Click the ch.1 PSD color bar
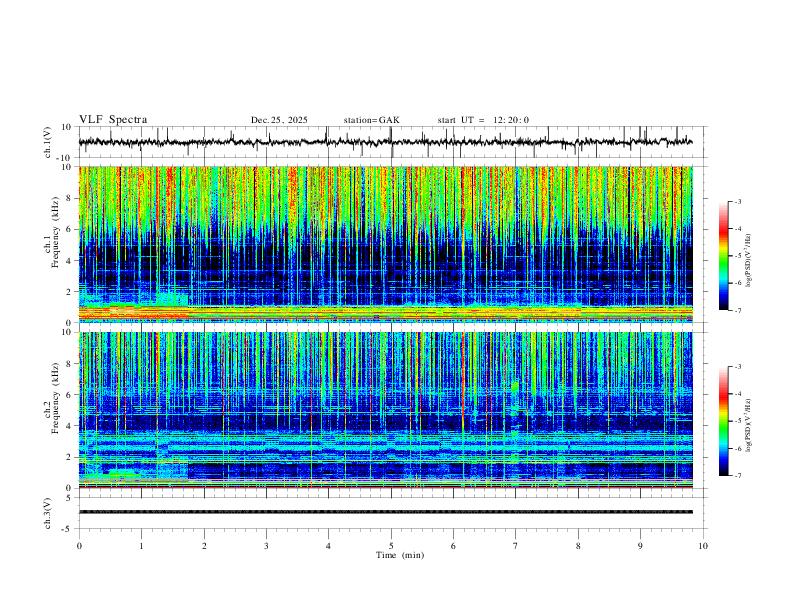 724,256
